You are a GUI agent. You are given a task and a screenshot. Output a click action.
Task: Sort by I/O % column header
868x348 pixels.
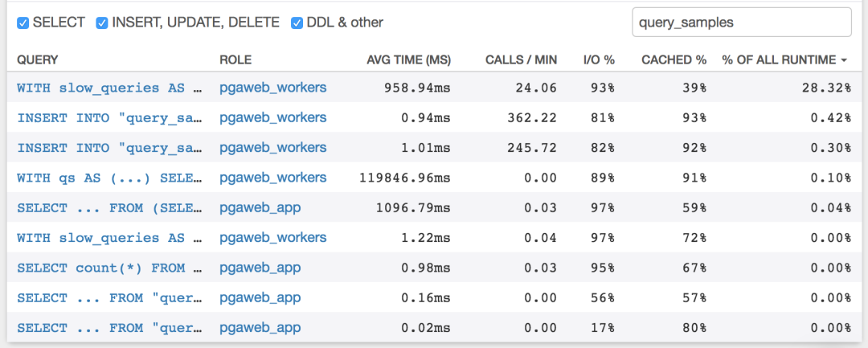599,60
